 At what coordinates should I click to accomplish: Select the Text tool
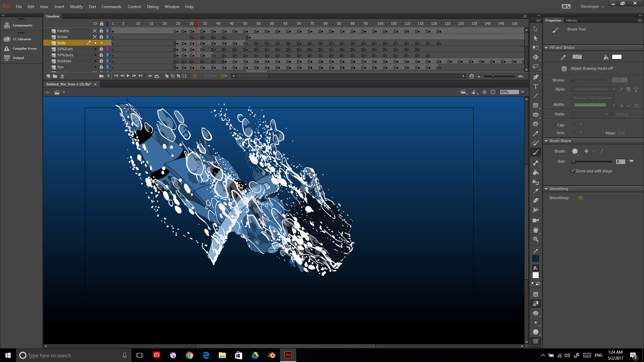(536, 86)
